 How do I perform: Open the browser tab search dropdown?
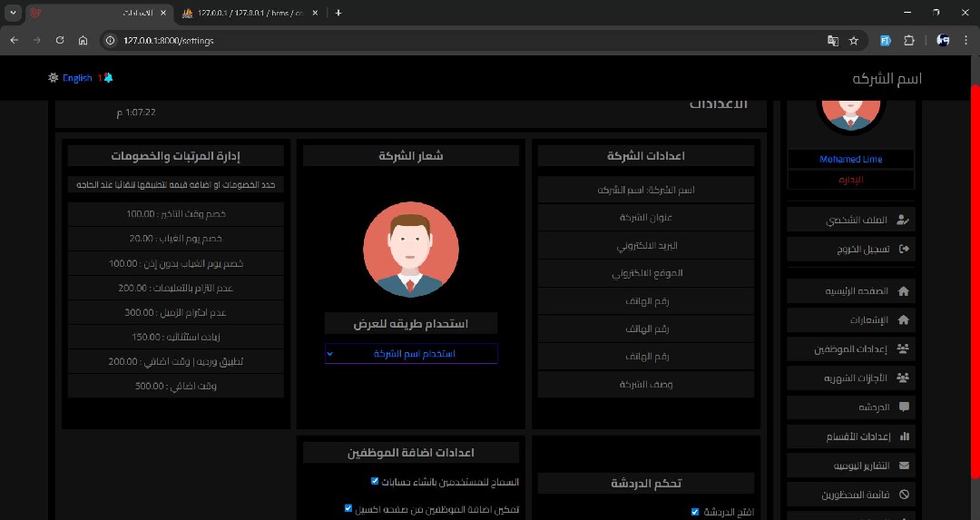point(13,13)
